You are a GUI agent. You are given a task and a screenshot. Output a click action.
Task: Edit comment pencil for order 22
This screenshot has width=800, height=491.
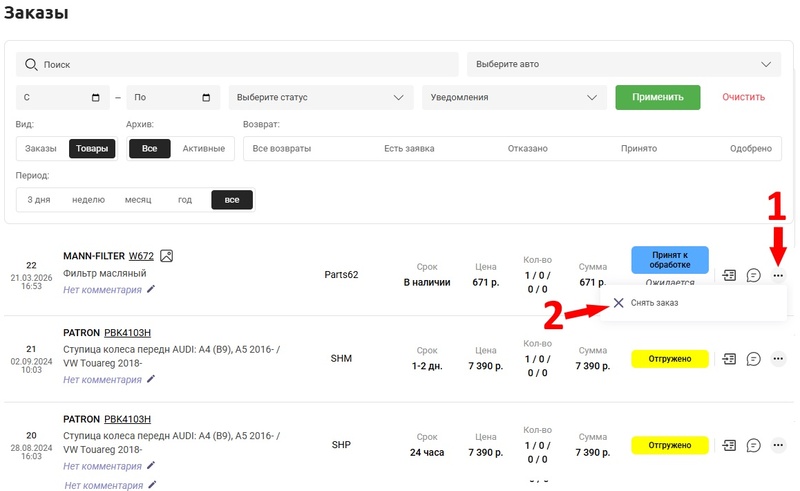pos(151,290)
